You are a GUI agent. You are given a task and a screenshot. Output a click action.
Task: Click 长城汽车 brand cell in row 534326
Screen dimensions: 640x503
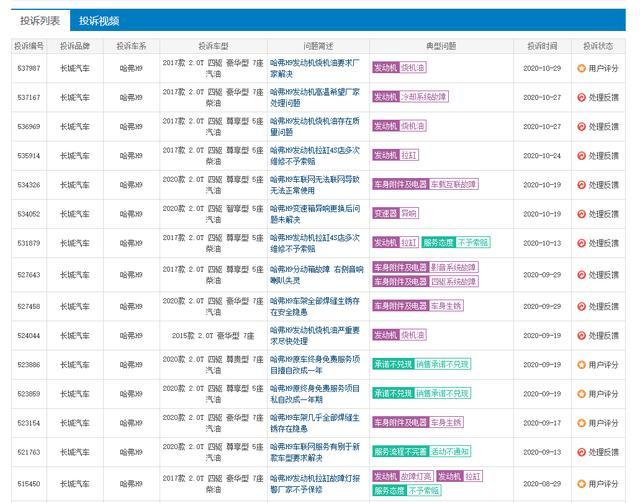pyautogui.click(x=75, y=185)
